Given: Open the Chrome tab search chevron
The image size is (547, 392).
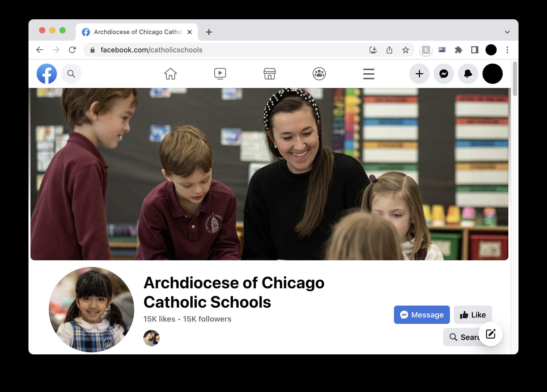Looking at the screenshot, I should click(x=507, y=32).
